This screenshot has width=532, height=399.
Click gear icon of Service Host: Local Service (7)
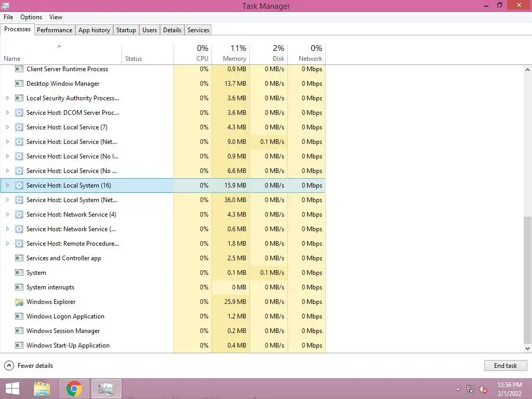(19, 127)
